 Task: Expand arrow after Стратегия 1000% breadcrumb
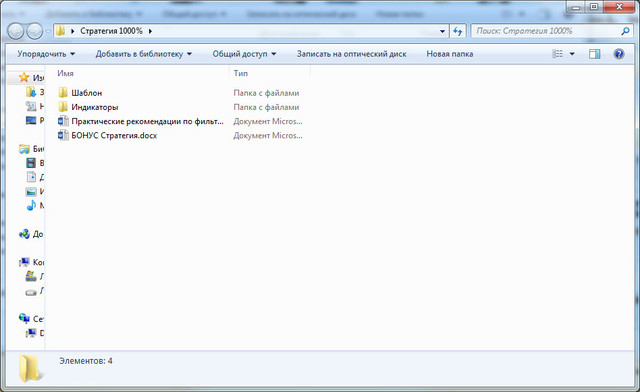point(150,31)
